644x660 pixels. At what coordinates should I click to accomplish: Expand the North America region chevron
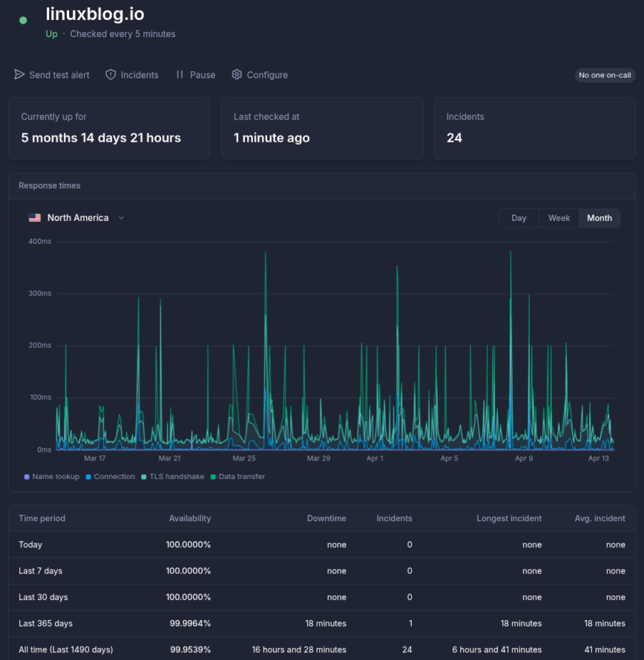point(121,217)
